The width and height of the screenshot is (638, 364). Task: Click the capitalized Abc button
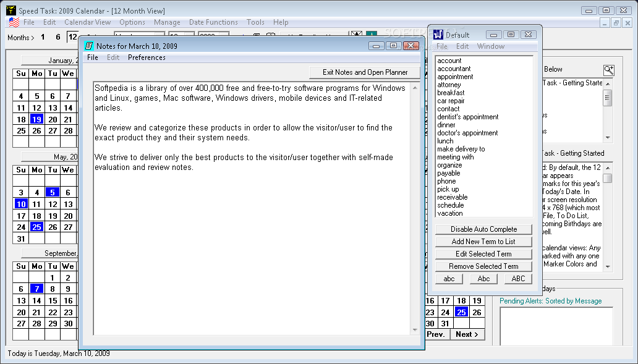coord(484,279)
